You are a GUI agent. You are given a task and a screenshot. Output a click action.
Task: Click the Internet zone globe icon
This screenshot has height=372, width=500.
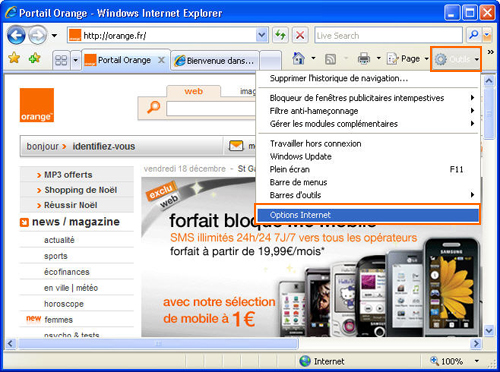305,361
